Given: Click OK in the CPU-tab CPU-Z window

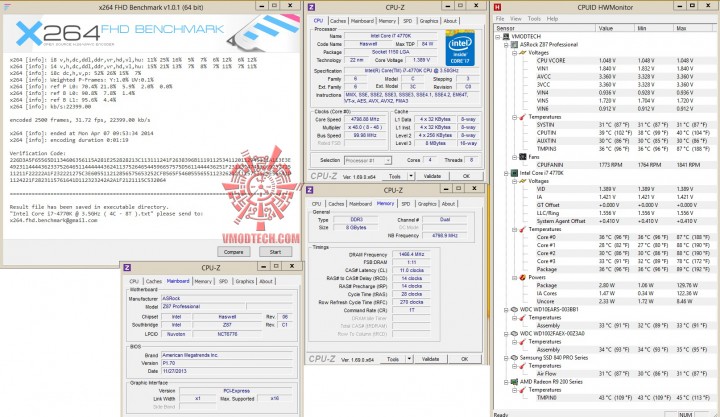Looking at the screenshot, I should tap(467, 176).
